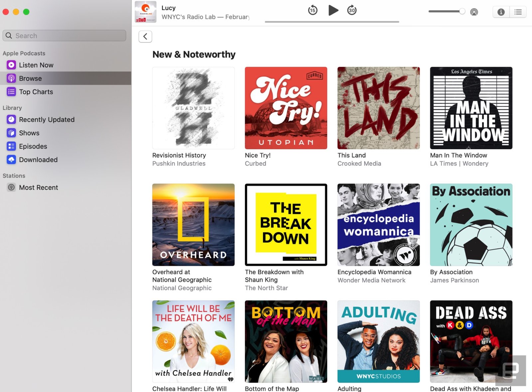Open By Association soccer artwork
The height and width of the screenshot is (392, 532).
point(471,225)
